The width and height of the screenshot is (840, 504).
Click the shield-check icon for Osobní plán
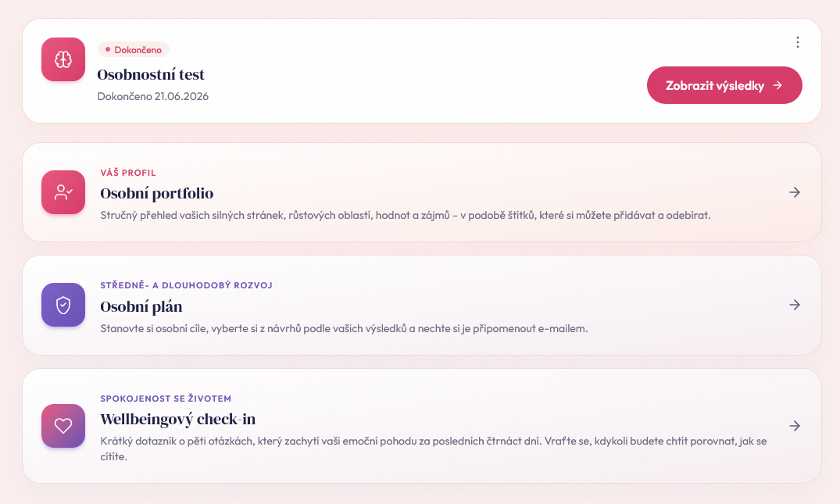(63, 305)
